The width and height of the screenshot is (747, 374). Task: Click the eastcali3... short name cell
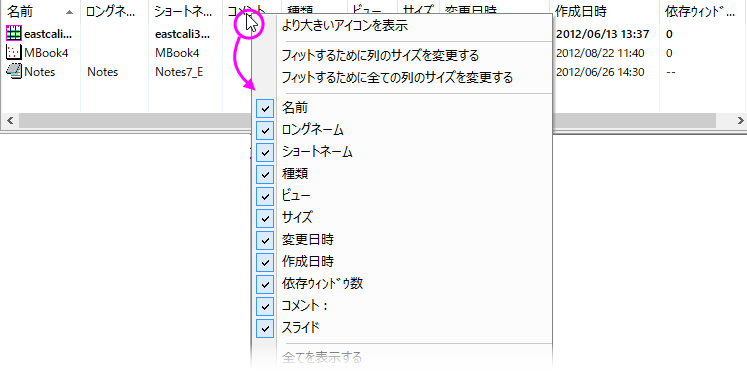click(x=182, y=34)
